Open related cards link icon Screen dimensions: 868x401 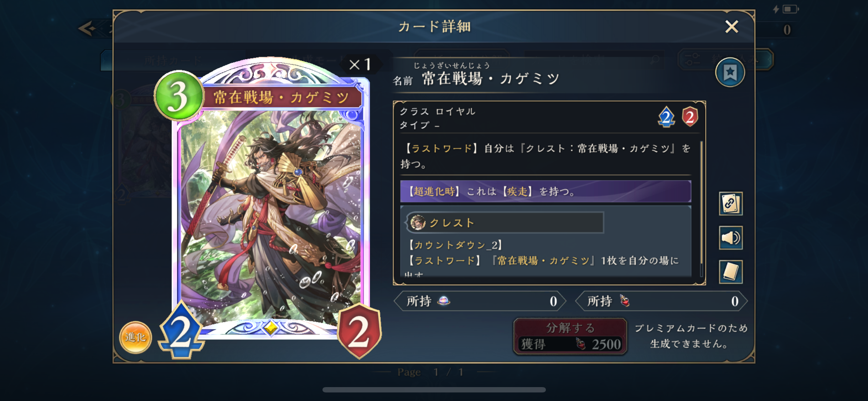pos(730,204)
